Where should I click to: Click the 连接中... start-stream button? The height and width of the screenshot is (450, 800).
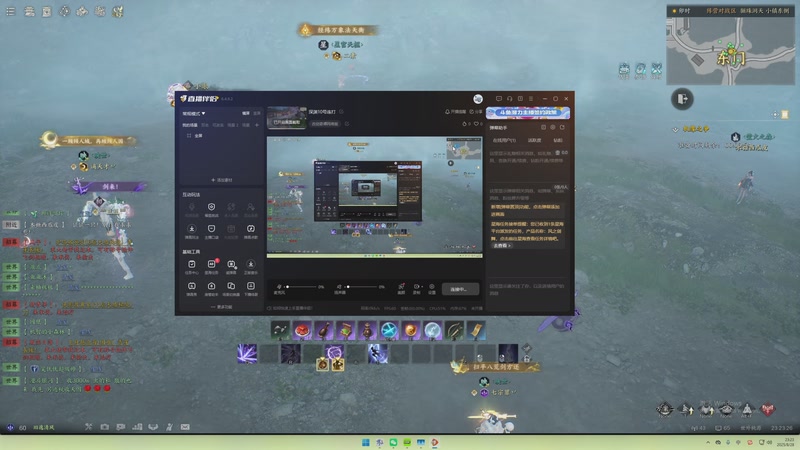[460, 289]
